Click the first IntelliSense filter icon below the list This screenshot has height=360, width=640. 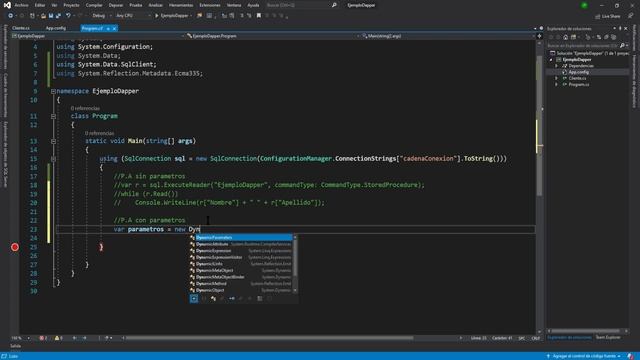click(194, 298)
